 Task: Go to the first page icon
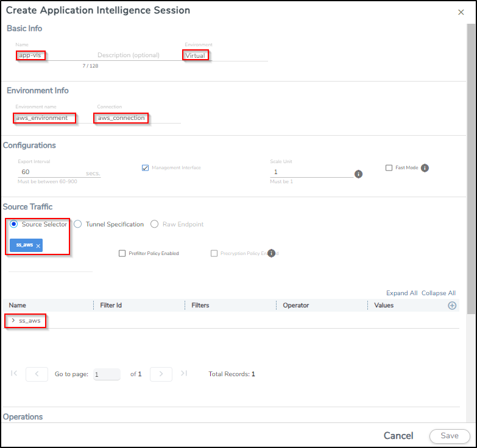14,373
